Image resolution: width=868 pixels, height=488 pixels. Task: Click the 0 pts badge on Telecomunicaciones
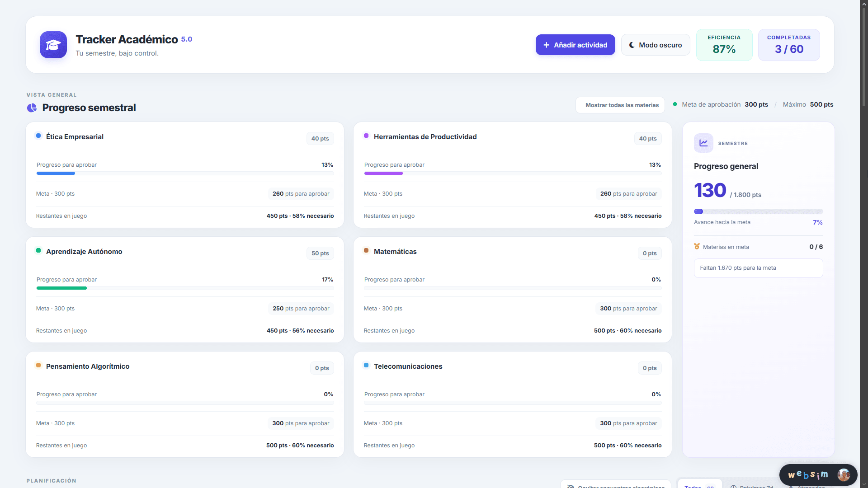(x=650, y=368)
